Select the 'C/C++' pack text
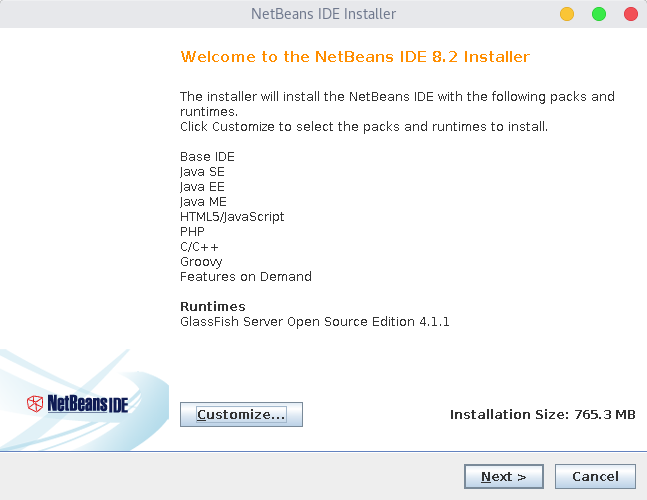 pyautogui.click(x=199, y=247)
